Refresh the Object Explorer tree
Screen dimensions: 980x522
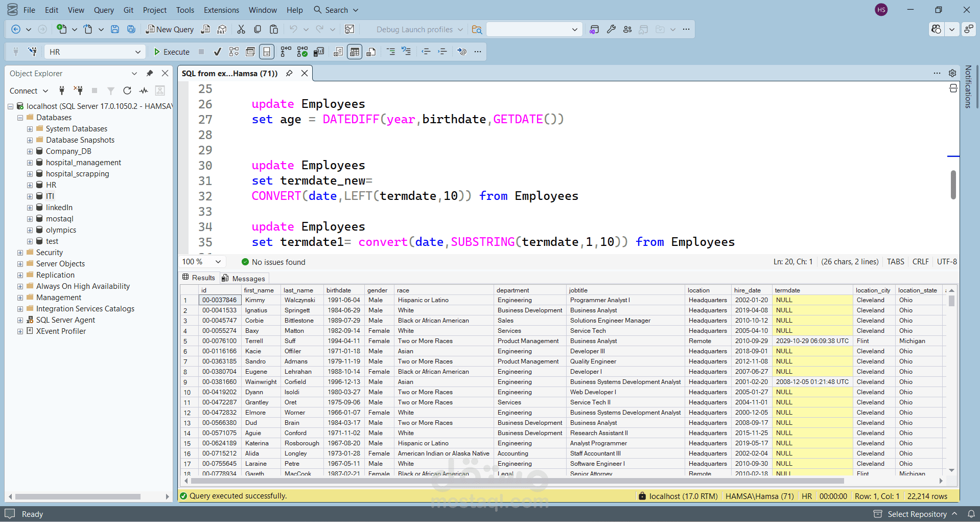point(127,91)
